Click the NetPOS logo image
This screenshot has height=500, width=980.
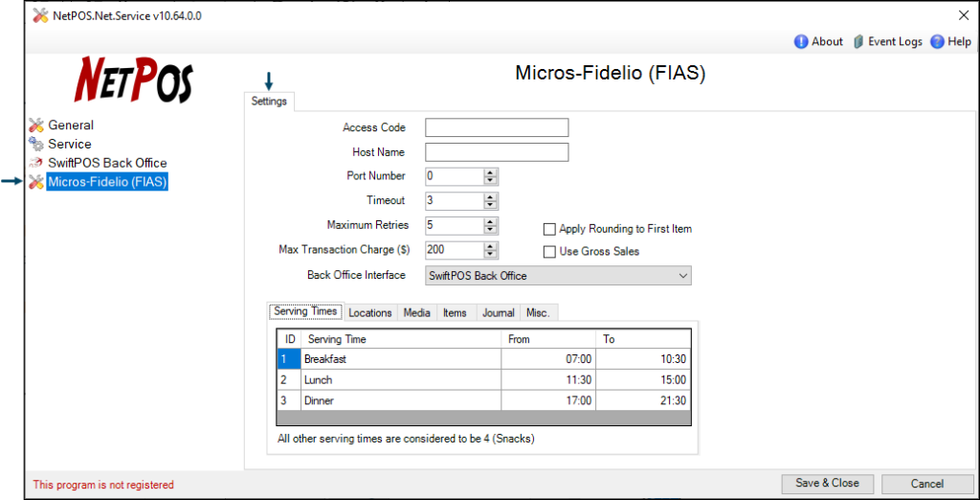(133, 80)
